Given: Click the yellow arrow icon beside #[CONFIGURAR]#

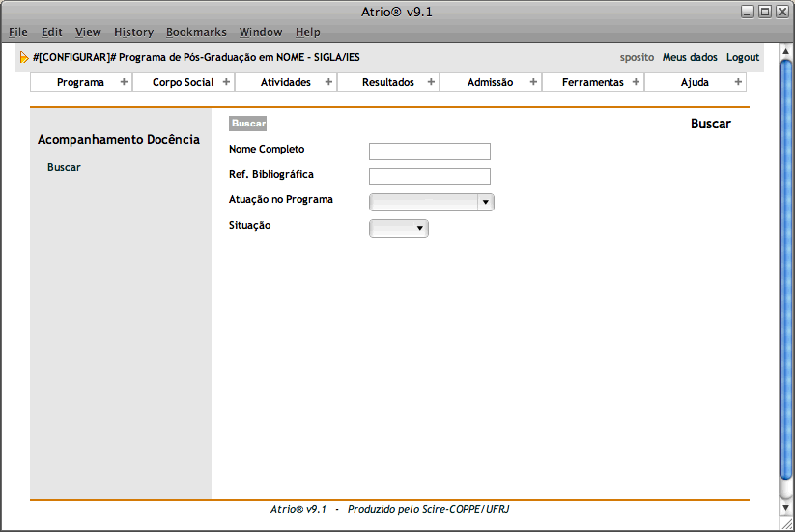Looking at the screenshot, I should click(24, 58).
